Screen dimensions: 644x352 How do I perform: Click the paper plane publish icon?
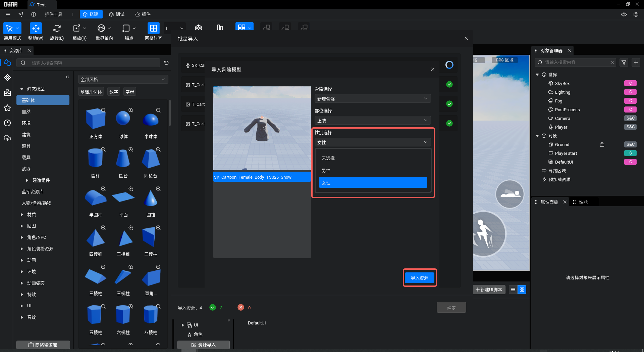coord(21,14)
